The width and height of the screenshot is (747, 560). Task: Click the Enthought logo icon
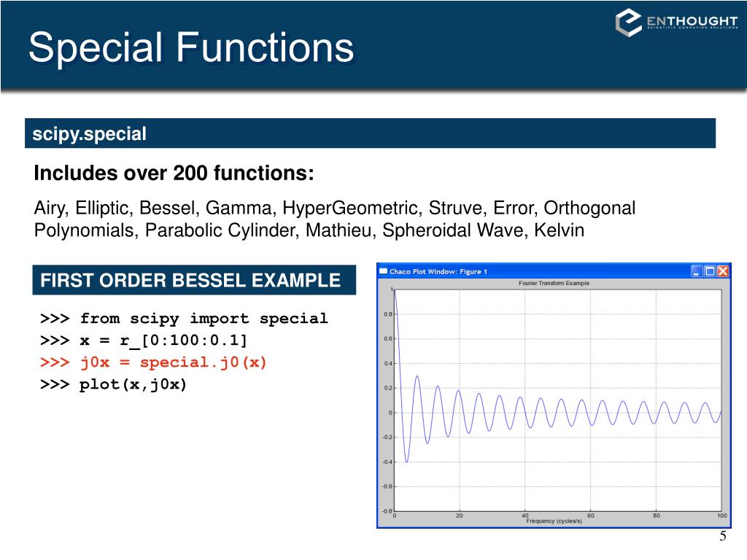tap(628, 23)
